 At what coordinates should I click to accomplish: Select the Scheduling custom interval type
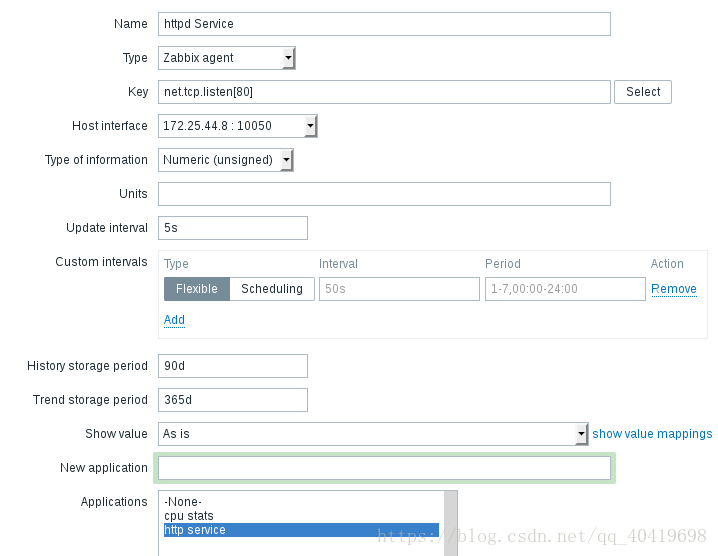272,289
